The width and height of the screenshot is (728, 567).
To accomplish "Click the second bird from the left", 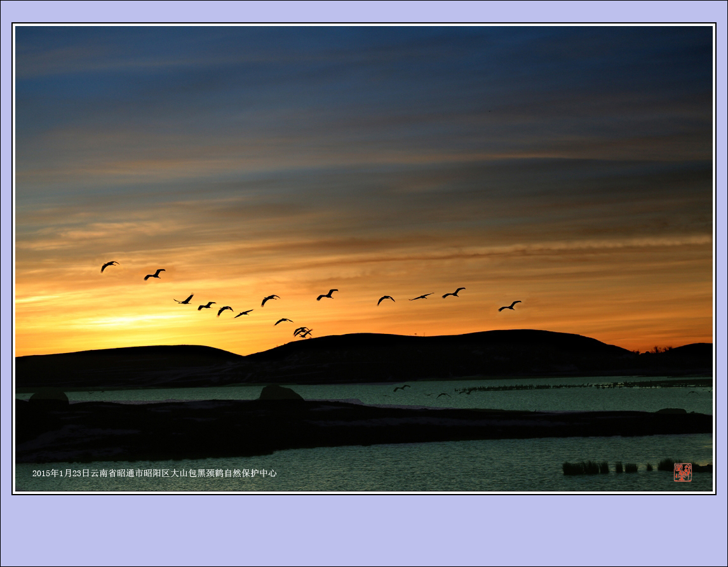I will pos(154,274).
